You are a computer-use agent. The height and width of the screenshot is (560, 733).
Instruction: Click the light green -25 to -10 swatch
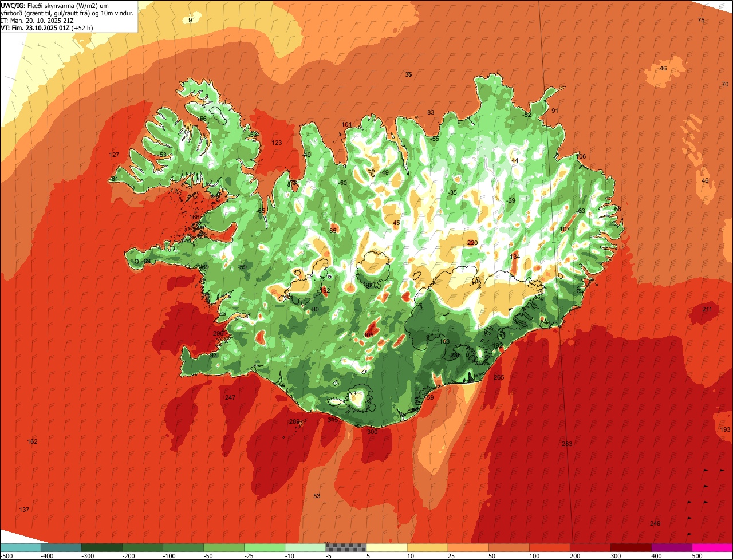[x=265, y=547]
